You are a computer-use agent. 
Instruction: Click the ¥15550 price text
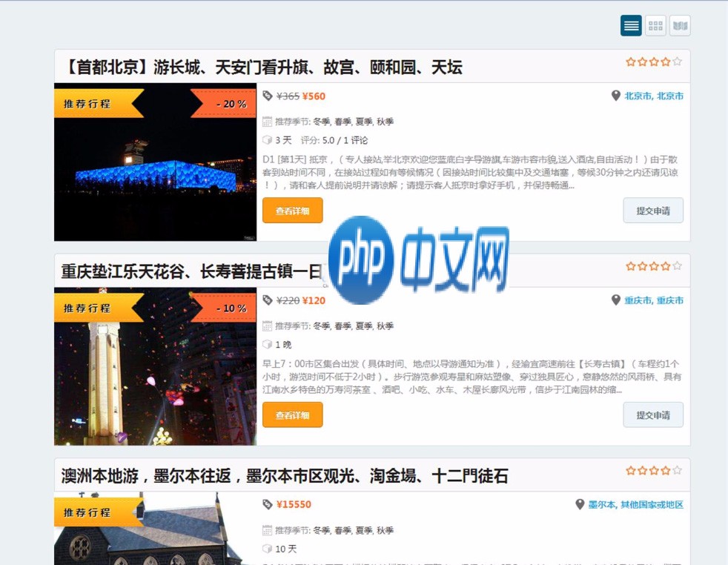(x=294, y=505)
